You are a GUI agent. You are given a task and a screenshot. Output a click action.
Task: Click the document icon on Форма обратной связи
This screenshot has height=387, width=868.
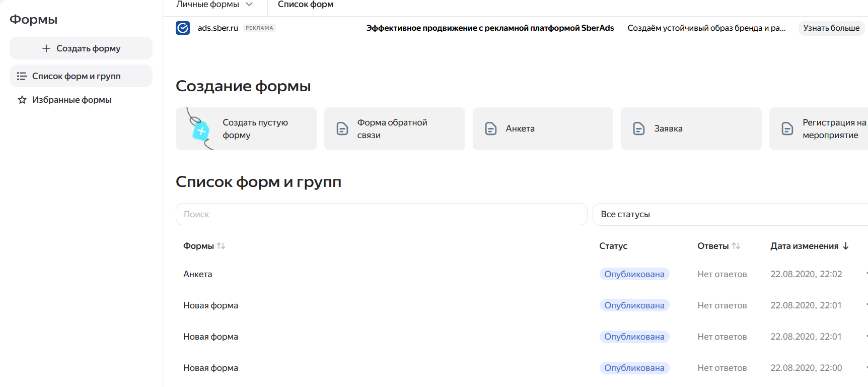tap(342, 129)
